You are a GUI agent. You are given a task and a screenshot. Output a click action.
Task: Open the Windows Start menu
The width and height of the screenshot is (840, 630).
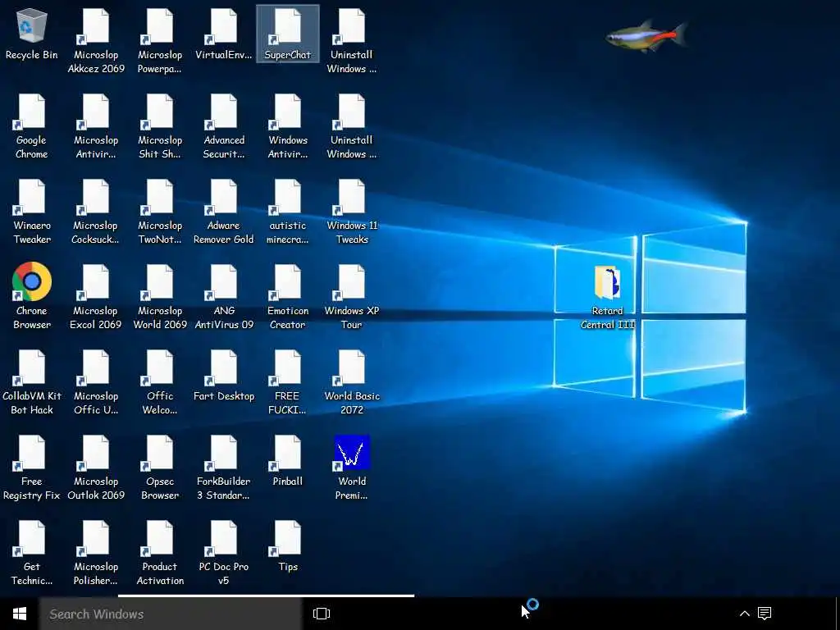click(20, 614)
